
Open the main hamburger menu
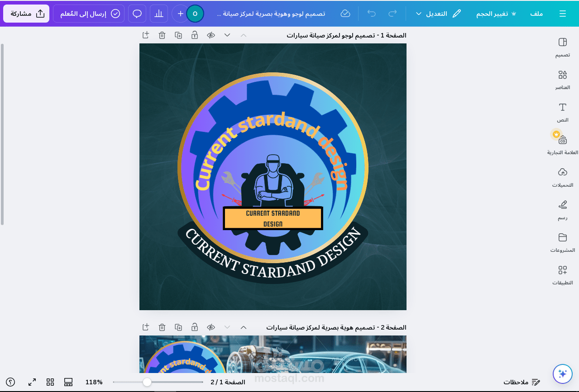tap(563, 14)
